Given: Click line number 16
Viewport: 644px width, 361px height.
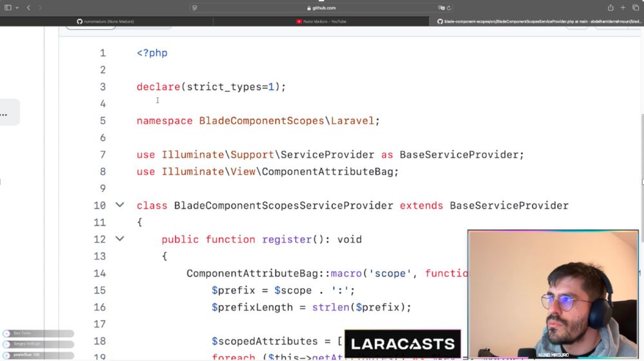Looking at the screenshot, I should coord(100,307).
